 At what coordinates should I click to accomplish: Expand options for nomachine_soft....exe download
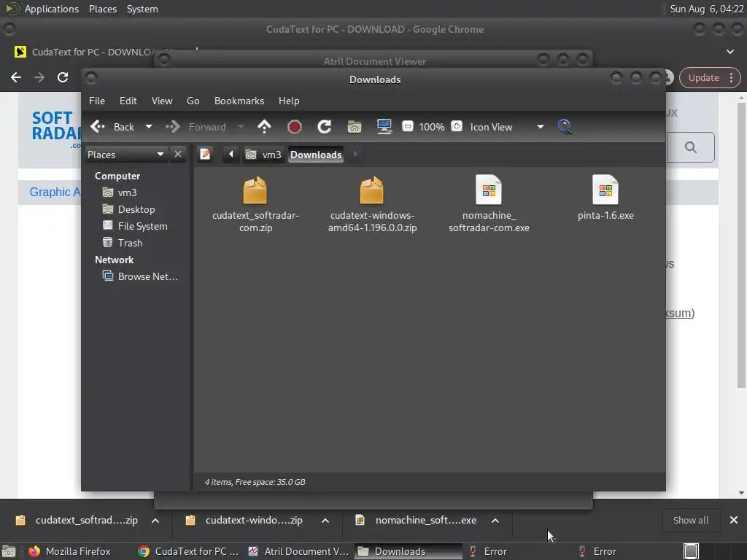click(495, 521)
